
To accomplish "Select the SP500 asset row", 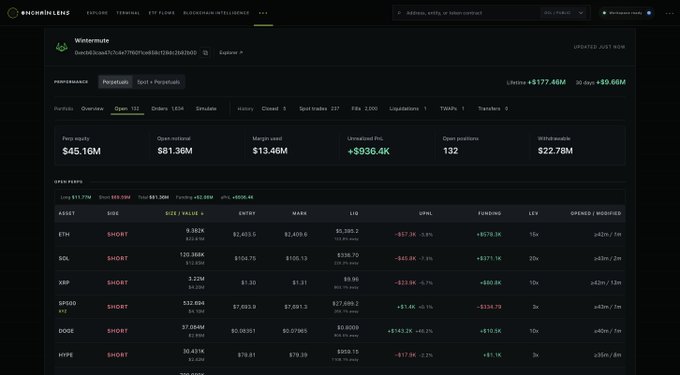I will coord(340,307).
